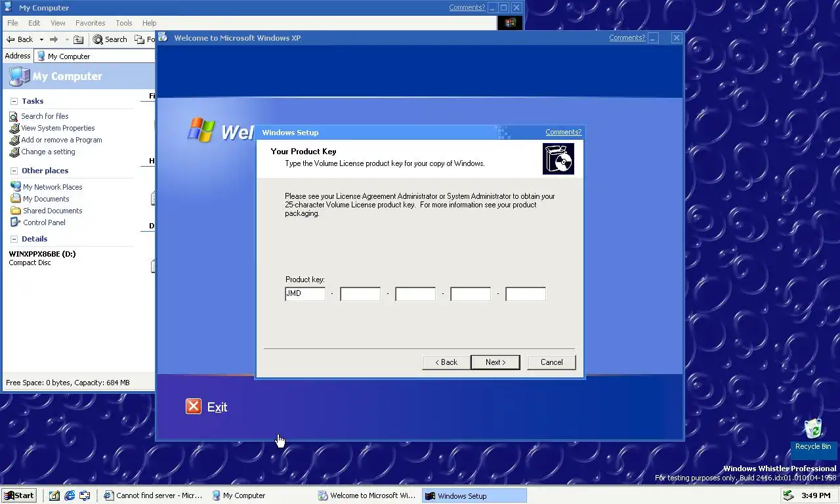
Task: Open My Documents under Other places
Action: point(46,199)
